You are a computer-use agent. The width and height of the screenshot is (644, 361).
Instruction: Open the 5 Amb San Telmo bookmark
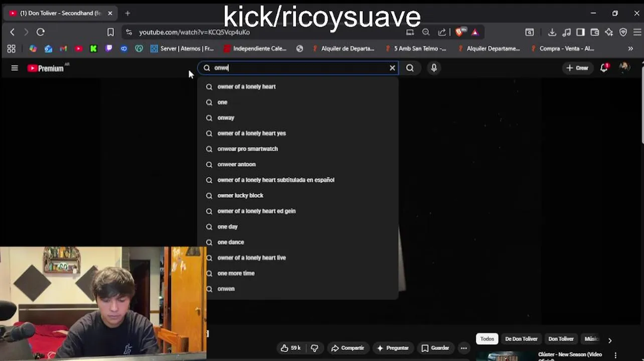[416, 49]
